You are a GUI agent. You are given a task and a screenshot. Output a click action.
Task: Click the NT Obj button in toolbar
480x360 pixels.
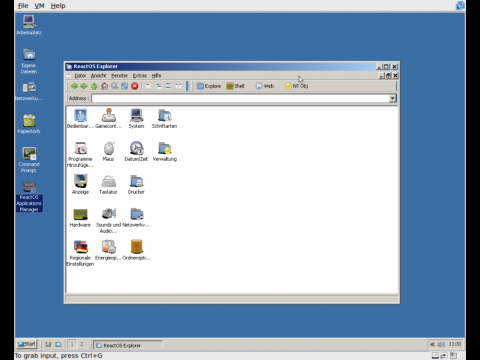point(296,86)
